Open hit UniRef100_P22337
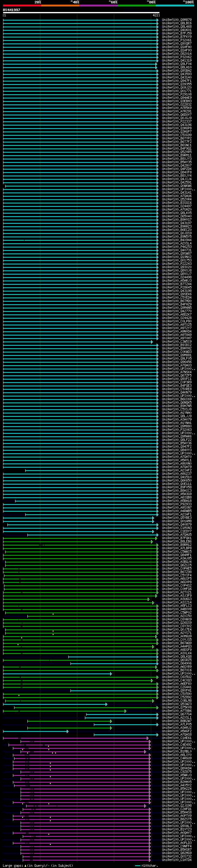The height and width of the screenshot is (868, 197). [176, 121]
